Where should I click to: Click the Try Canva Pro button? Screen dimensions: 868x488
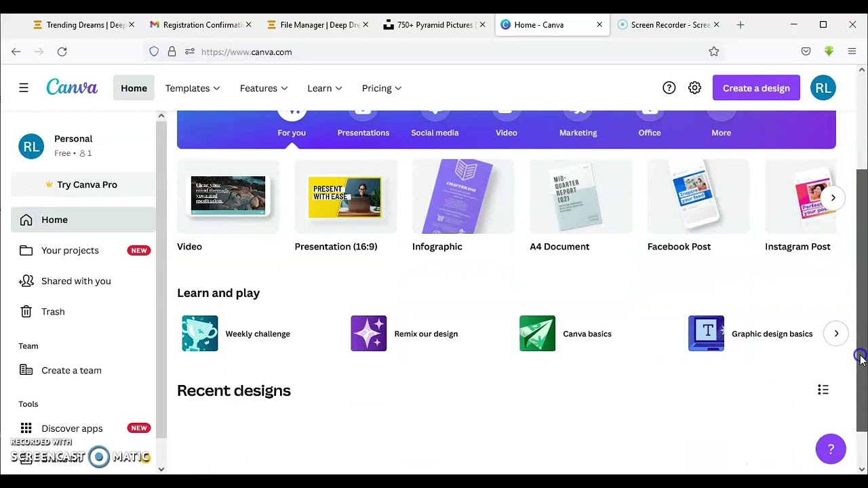click(83, 184)
